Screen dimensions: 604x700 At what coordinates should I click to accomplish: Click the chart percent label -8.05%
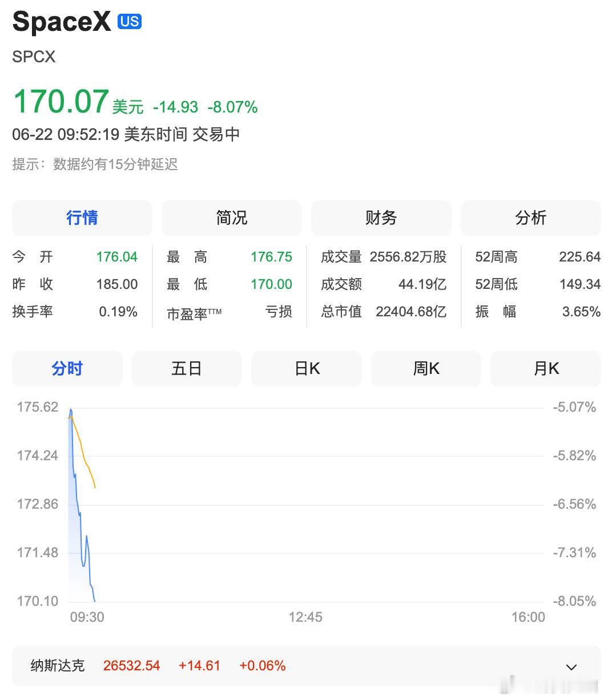(x=574, y=601)
